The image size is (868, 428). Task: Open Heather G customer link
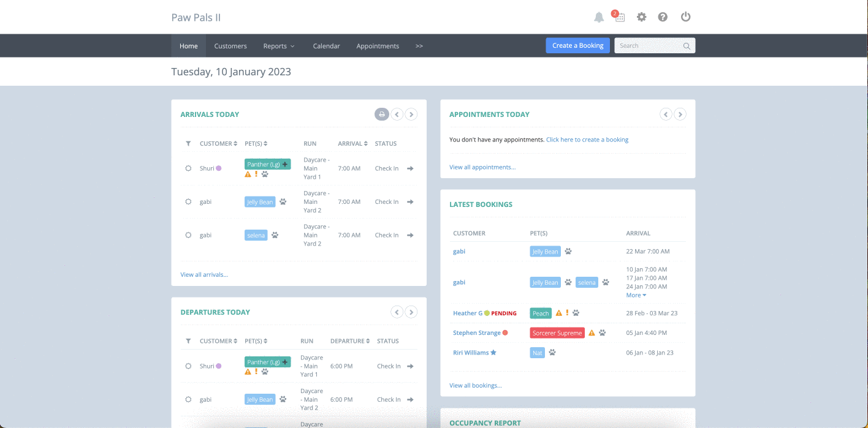click(468, 313)
